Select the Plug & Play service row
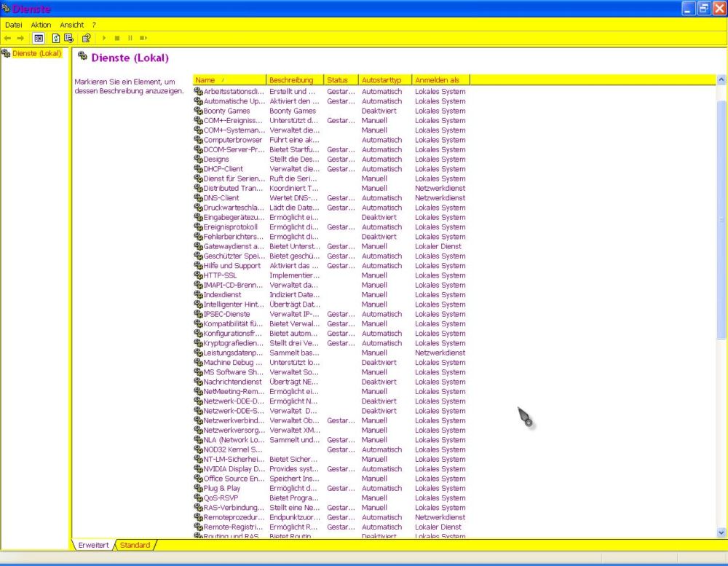This screenshot has width=728, height=566. pyautogui.click(x=221, y=488)
